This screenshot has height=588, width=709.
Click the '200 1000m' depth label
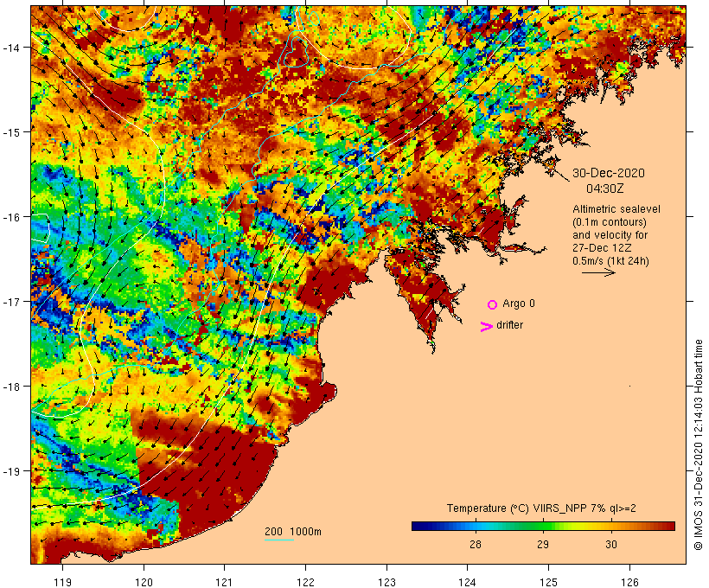click(293, 532)
